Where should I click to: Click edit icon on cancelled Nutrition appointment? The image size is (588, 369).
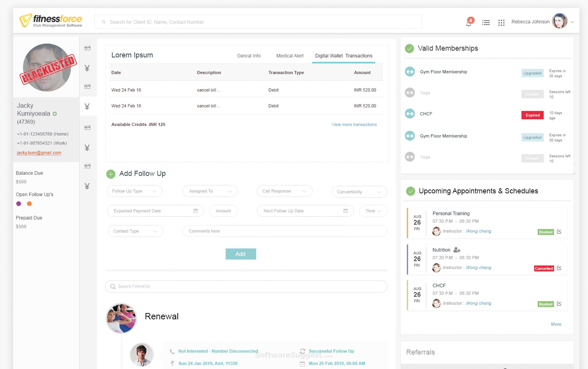click(559, 268)
